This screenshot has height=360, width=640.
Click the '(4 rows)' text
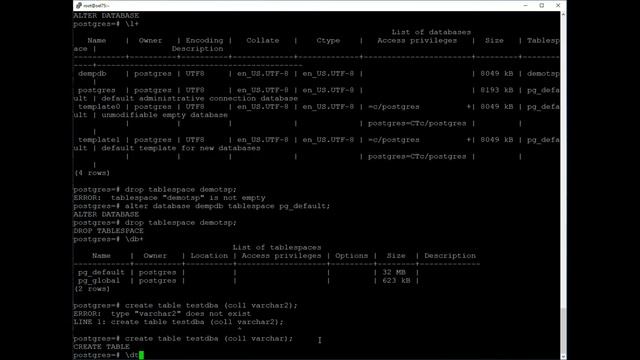tap(92, 173)
